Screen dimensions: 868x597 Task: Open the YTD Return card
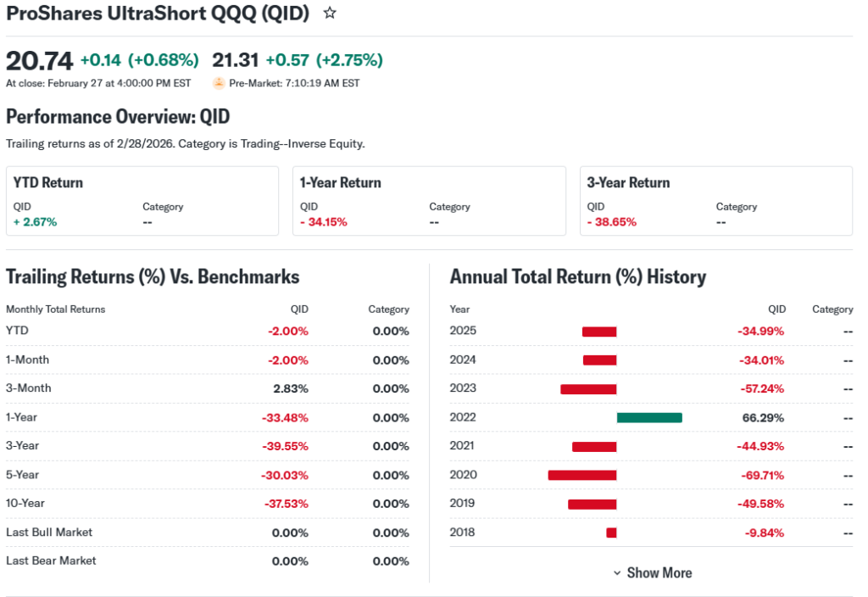[142, 201]
